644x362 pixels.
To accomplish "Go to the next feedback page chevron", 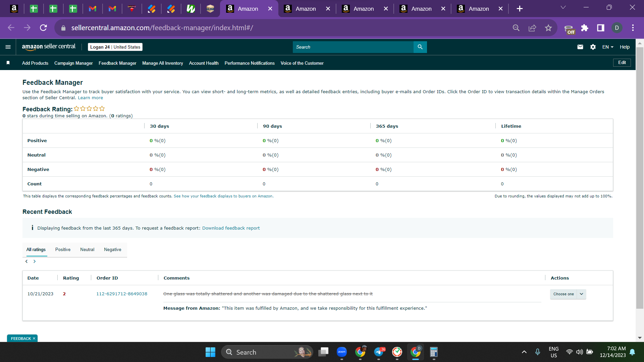I will tap(35, 261).
